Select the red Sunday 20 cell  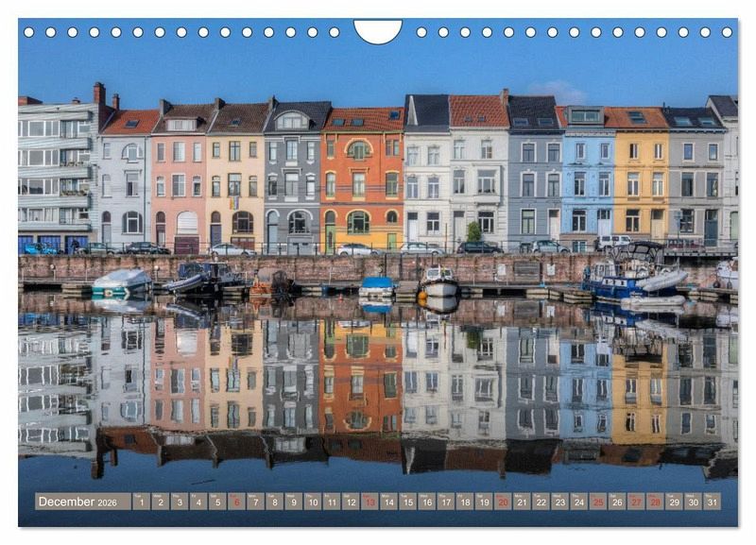(504, 502)
